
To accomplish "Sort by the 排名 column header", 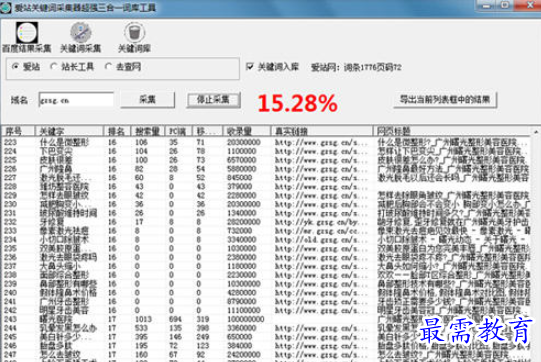I will click(117, 131).
